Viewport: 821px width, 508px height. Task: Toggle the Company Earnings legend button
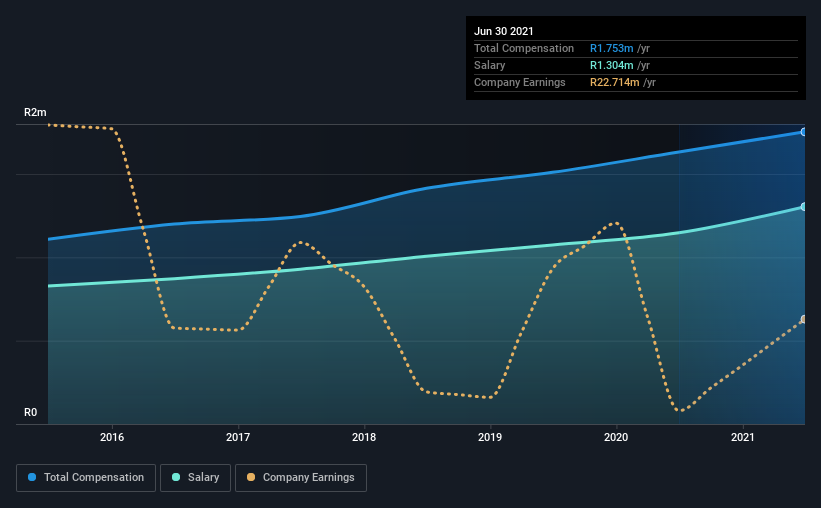tap(301, 478)
